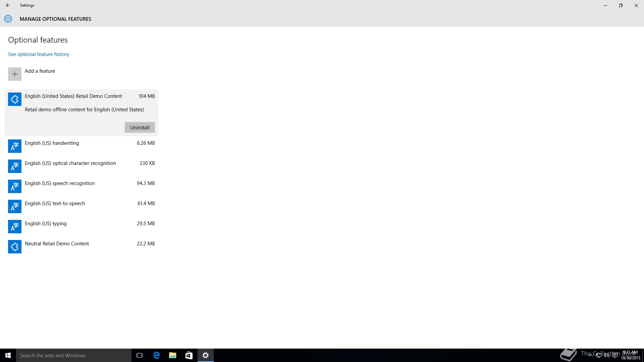Launch Microsoft Edge from taskbar
644x362 pixels.
pyautogui.click(x=156, y=355)
